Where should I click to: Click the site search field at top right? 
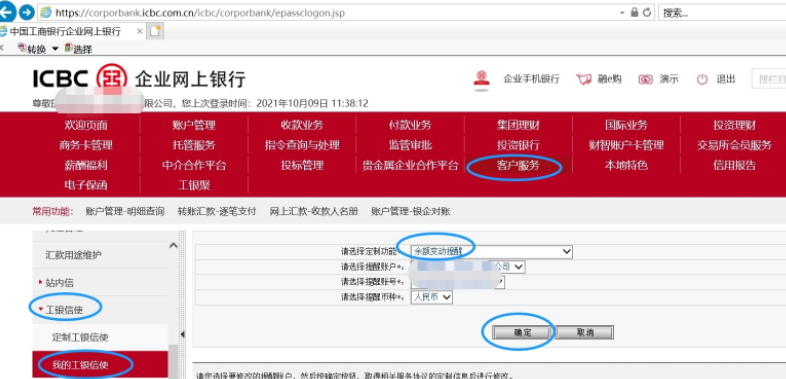[768, 79]
